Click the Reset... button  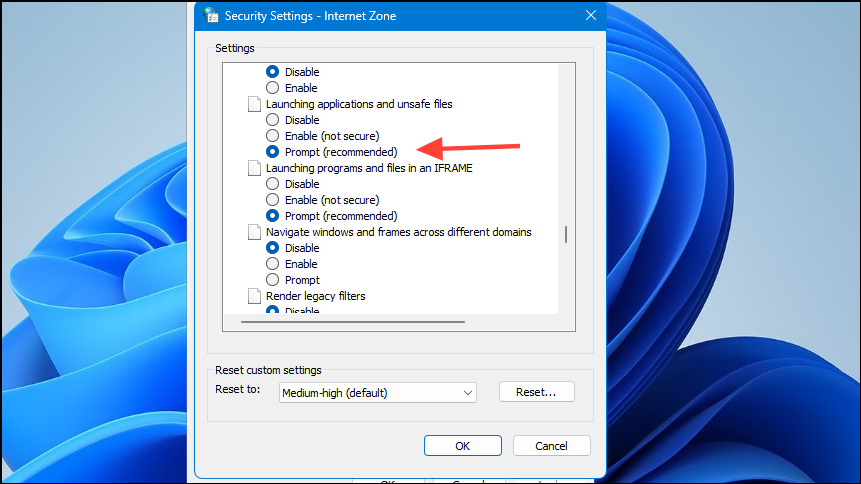(536, 392)
